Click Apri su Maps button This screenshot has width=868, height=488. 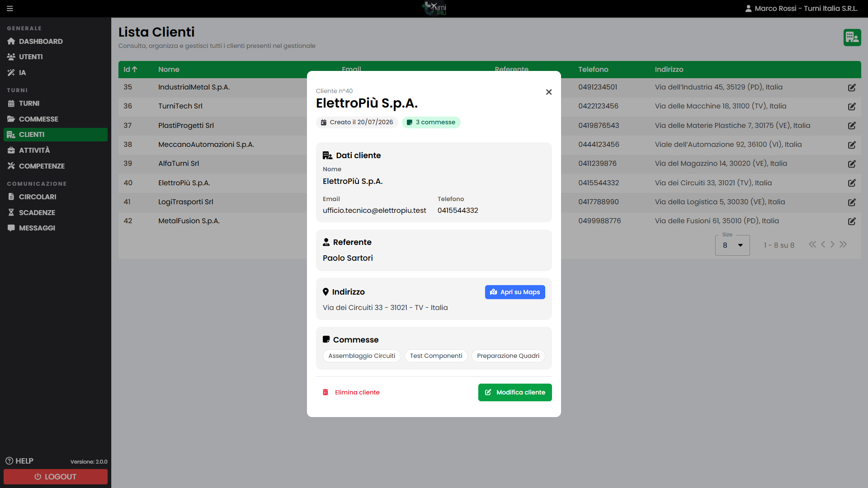click(x=515, y=292)
